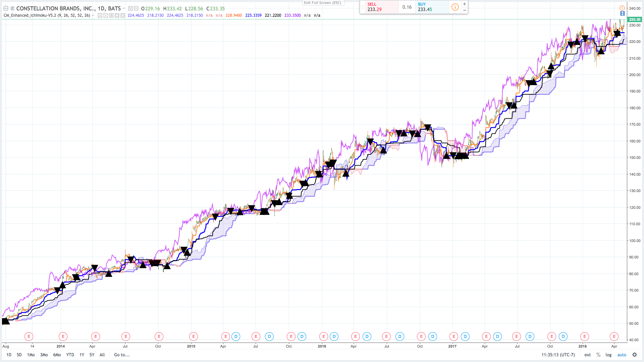Viewport: 644px width, 362px height.
Task: Click the SELL 233.29 button
Action: pos(382,7)
